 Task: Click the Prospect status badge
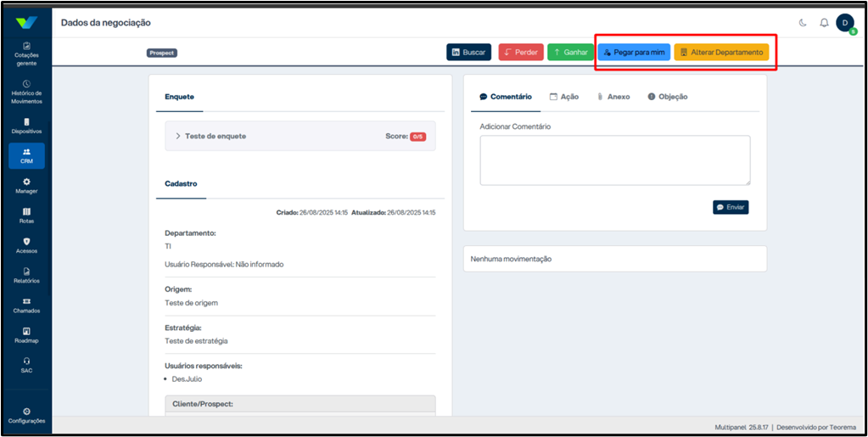pos(162,53)
